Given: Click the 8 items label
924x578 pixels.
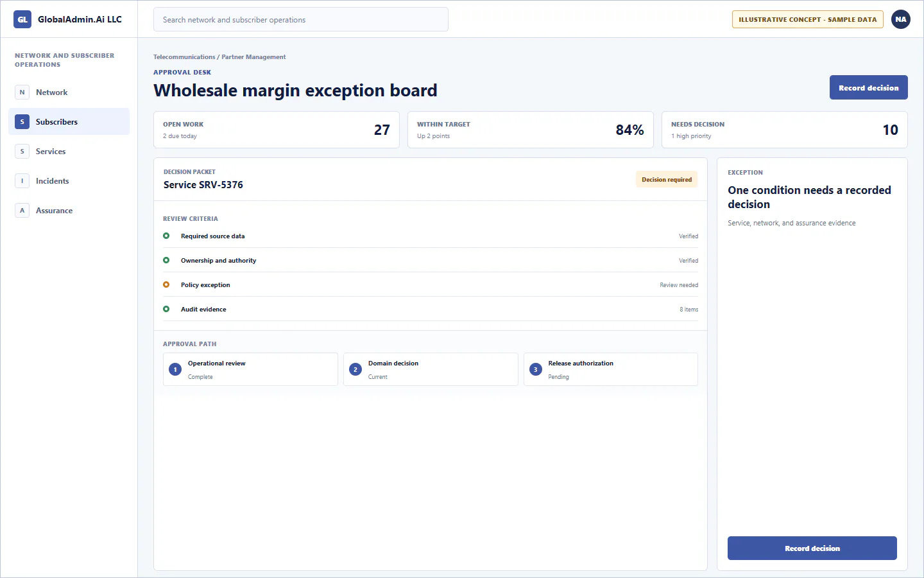Looking at the screenshot, I should (x=689, y=310).
